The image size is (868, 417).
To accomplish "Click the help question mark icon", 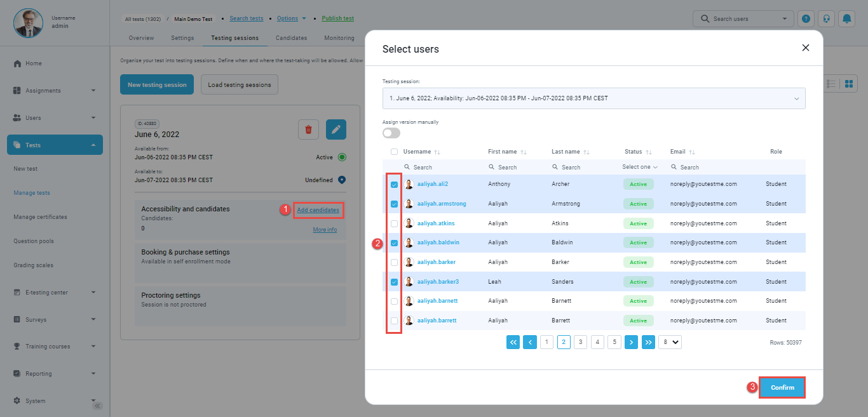I will pyautogui.click(x=806, y=18).
